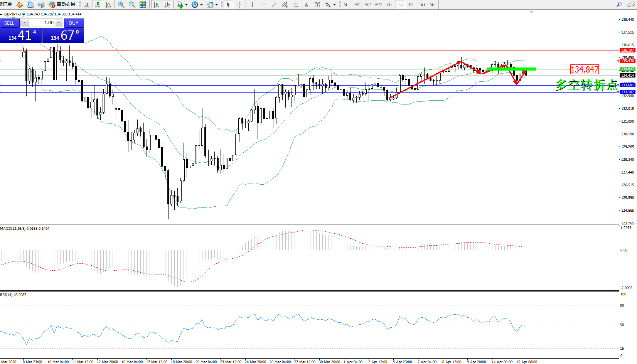Click the tile windows icon

[x=143, y=5]
